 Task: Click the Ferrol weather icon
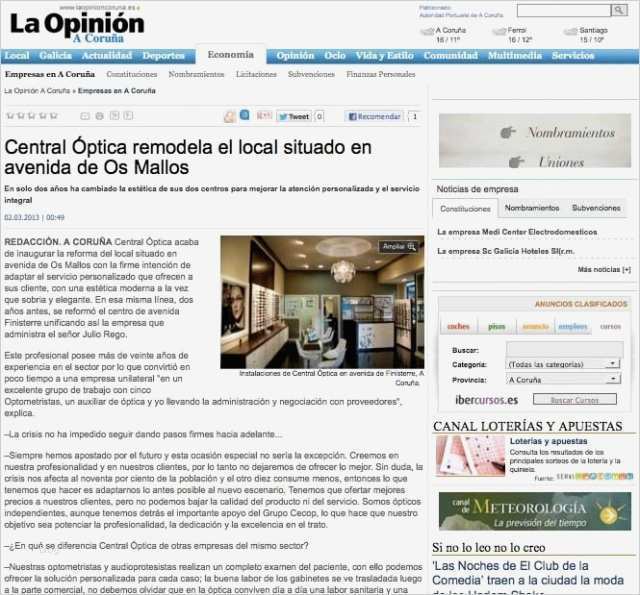pos(499,31)
